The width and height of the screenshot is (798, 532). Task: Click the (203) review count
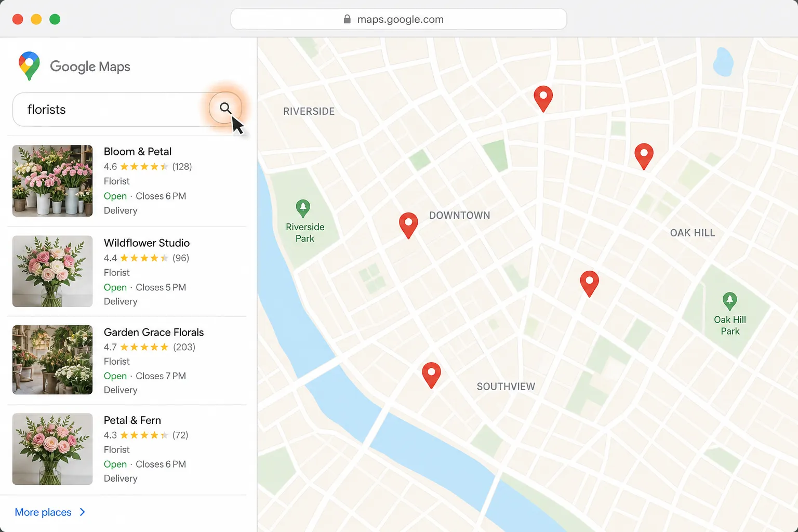[x=184, y=347]
